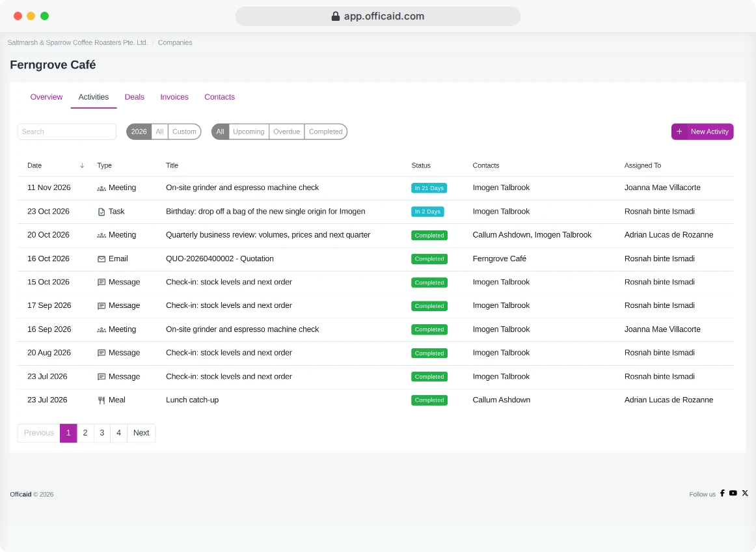Jump to page 3 in pagination
This screenshot has height=552, width=756.
[x=101, y=433]
